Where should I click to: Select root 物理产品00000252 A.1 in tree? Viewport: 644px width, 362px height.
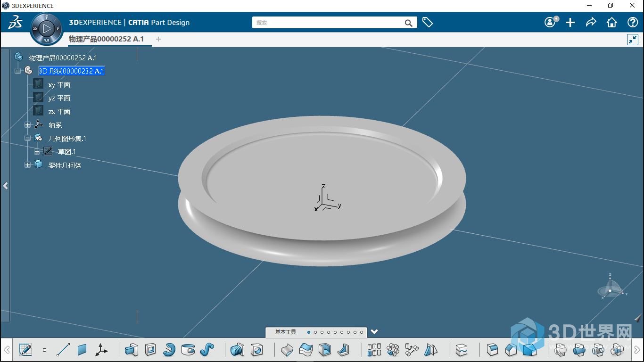63,58
